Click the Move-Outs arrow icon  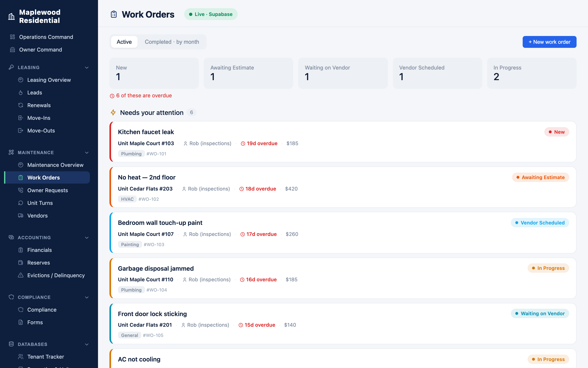(x=21, y=130)
